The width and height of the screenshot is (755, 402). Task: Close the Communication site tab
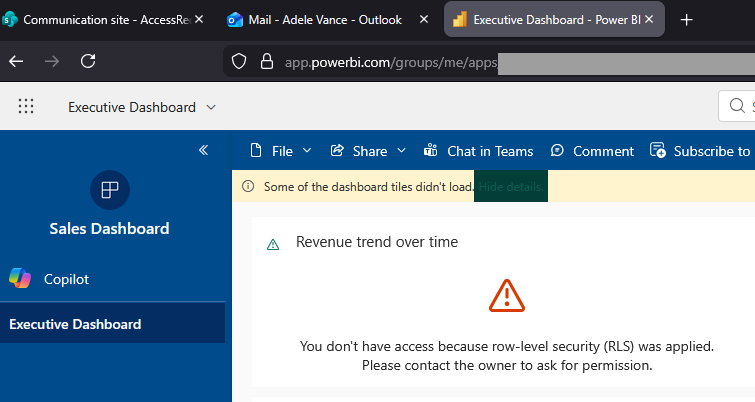pyautogui.click(x=199, y=19)
